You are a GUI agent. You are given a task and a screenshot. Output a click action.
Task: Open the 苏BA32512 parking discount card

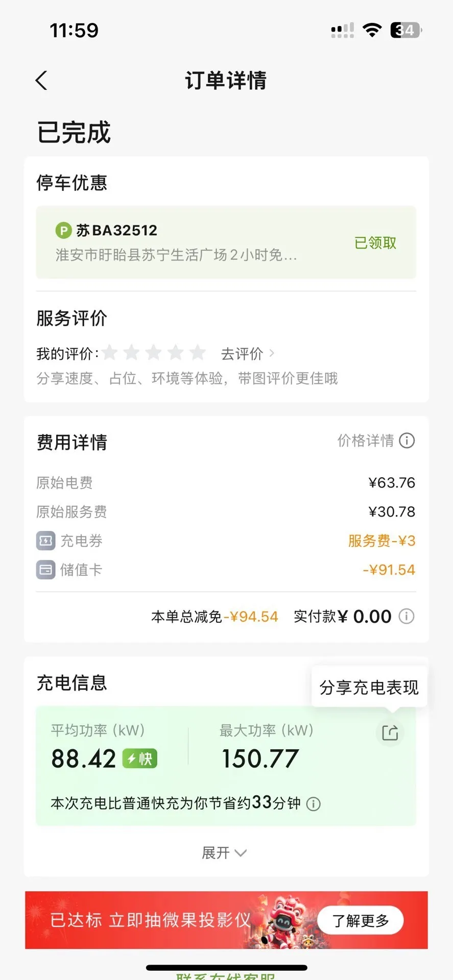pyautogui.click(x=226, y=242)
